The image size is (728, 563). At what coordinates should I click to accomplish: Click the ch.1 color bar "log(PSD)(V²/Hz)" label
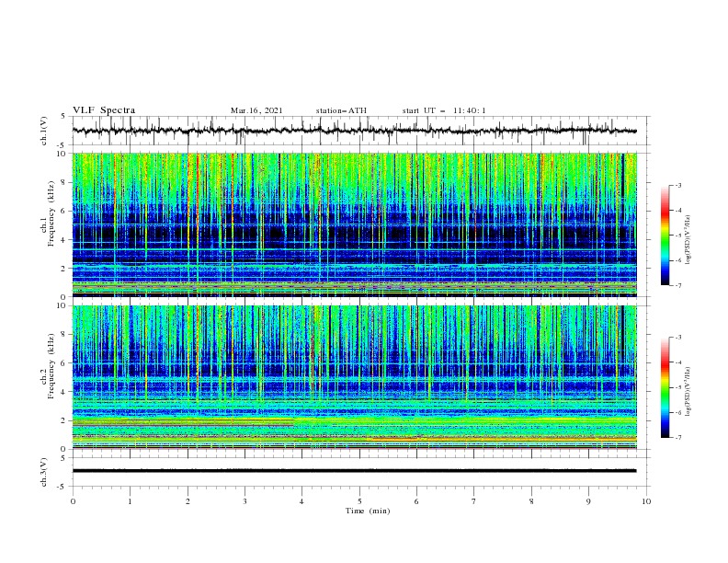(688, 240)
